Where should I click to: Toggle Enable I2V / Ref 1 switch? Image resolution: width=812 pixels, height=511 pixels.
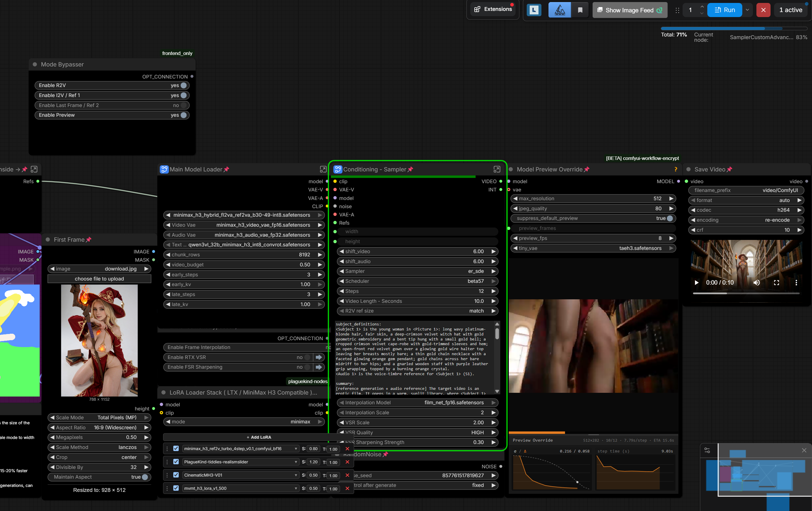(x=184, y=95)
